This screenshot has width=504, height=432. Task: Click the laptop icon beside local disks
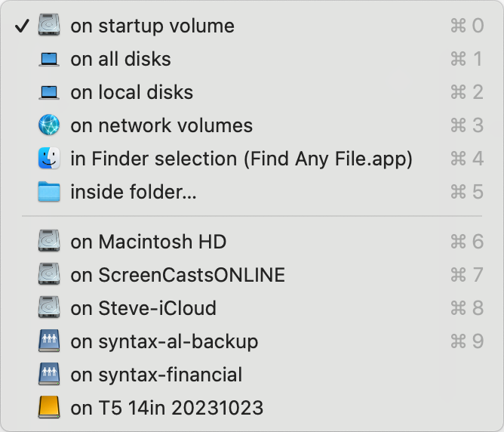coord(49,92)
